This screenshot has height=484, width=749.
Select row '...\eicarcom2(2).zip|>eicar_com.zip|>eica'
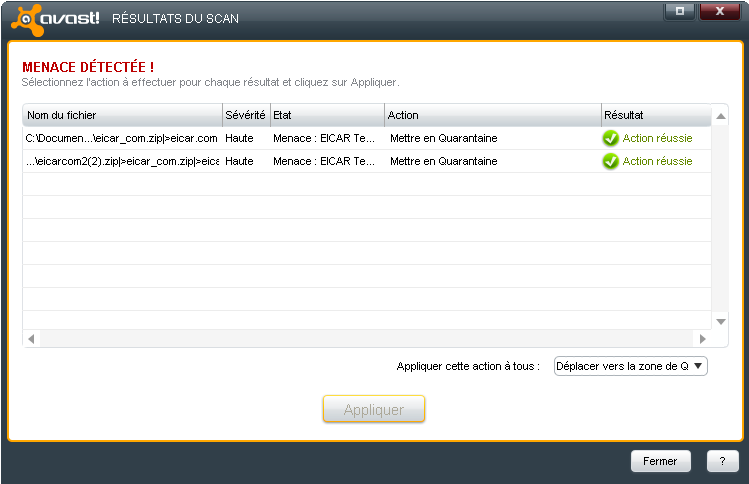[x=367, y=161]
